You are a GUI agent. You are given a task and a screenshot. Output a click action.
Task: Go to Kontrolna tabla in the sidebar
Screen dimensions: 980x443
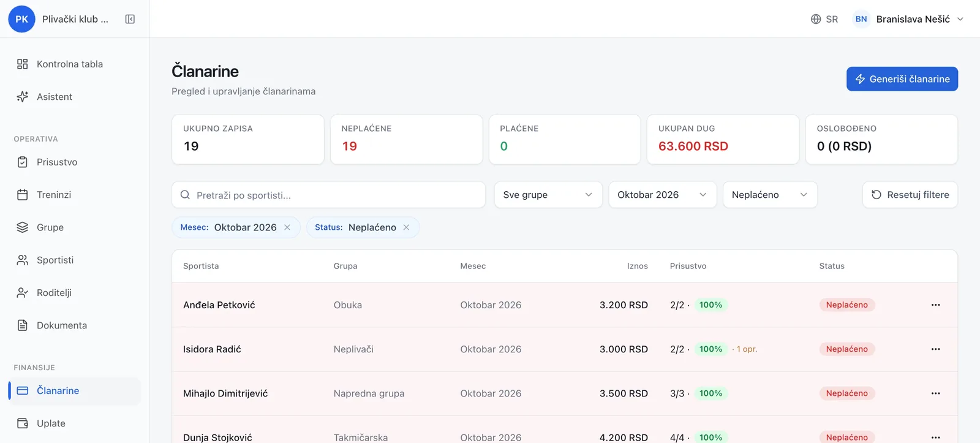point(75,64)
